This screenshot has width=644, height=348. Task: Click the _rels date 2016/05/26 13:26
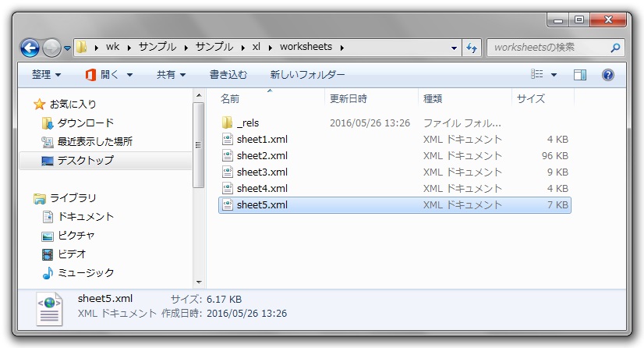(370, 123)
